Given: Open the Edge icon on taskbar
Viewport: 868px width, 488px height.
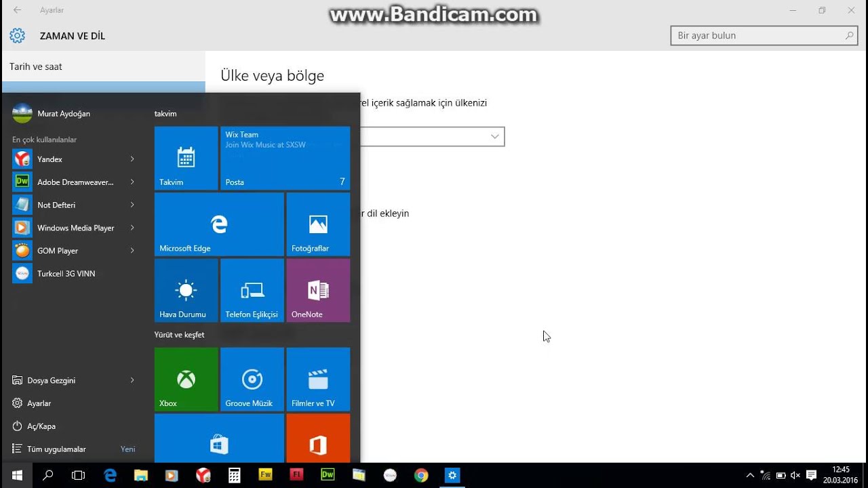Looking at the screenshot, I should (110, 475).
